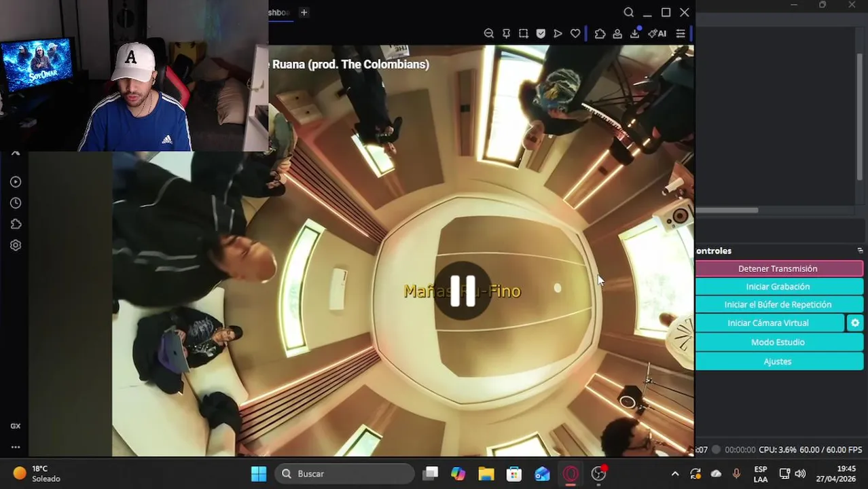Open volume control speaker icon
This screenshot has height=489, width=868.
(x=800, y=474)
